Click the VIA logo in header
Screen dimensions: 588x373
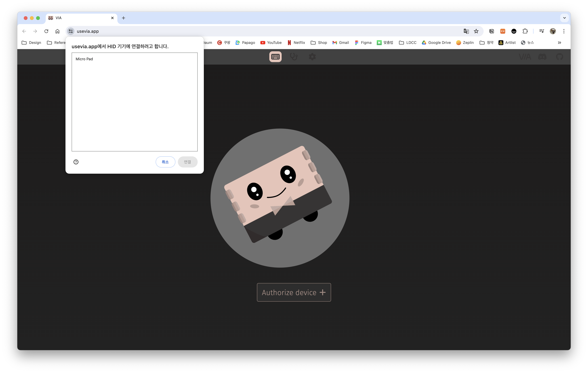point(525,57)
